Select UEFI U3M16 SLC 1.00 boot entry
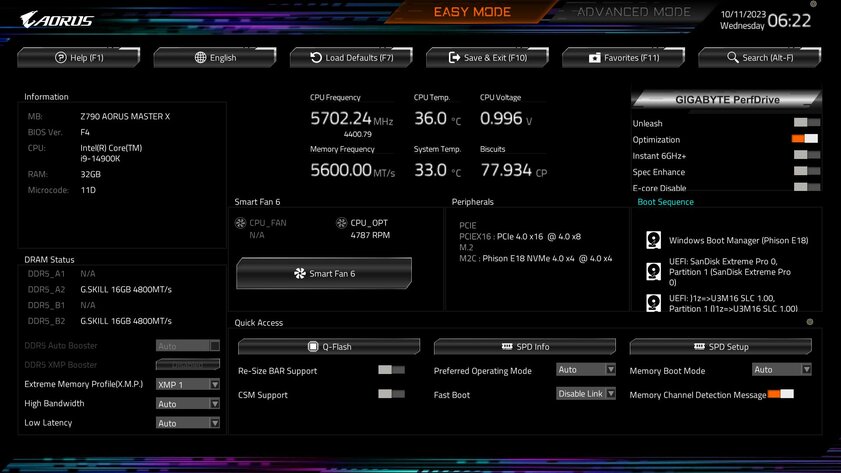 click(x=733, y=303)
